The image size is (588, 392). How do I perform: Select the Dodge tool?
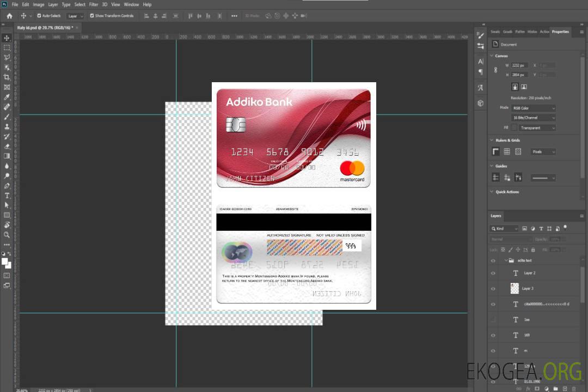[7, 176]
